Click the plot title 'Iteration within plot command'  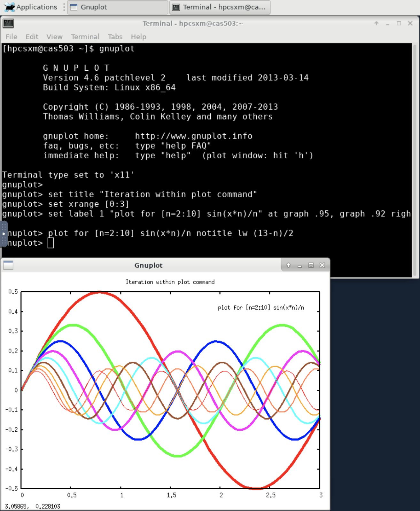pos(170,282)
